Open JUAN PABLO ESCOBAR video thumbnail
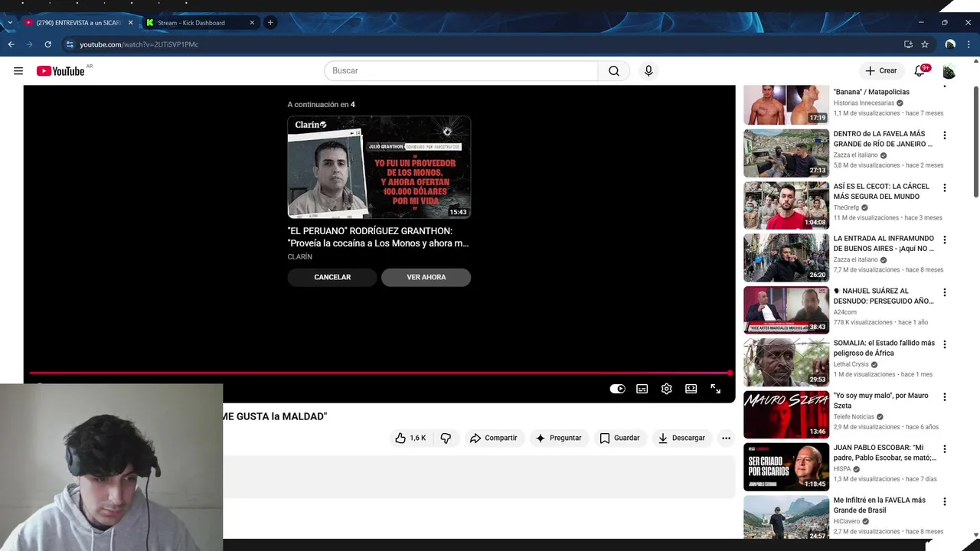The width and height of the screenshot is (980, 551). pos(786,467)
